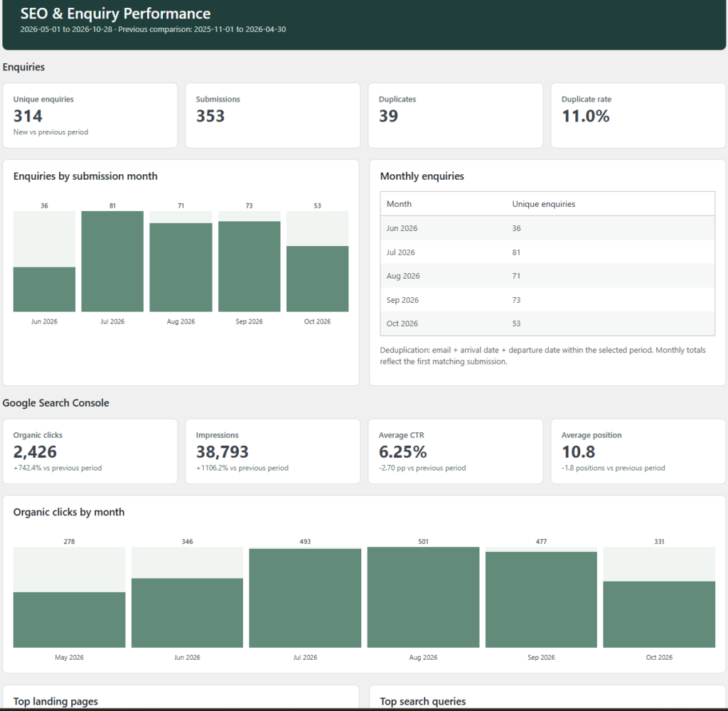The width and height of the screenshot is (728, 711).
Task: Click the Top landing pages heading
Action: [55, 701]
